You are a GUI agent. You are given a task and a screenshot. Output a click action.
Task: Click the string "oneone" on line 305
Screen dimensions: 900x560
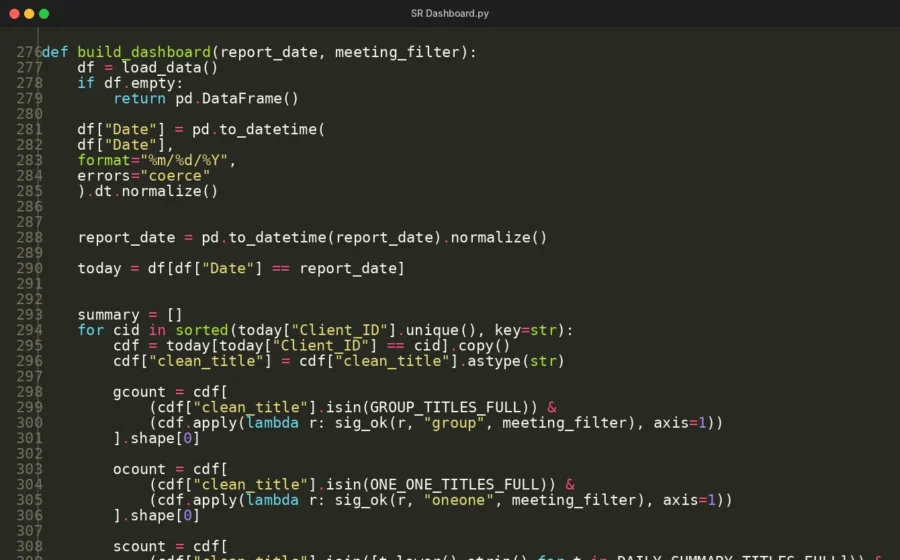[459, 501]
